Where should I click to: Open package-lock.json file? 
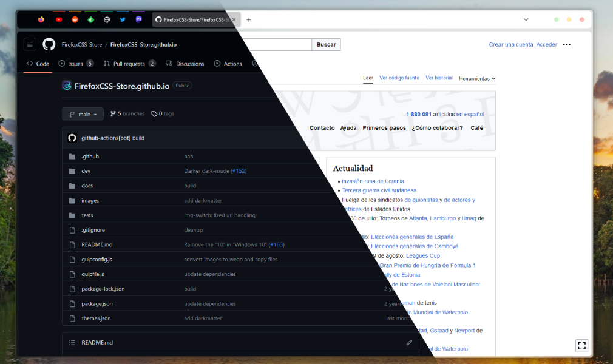click(103, 289)
